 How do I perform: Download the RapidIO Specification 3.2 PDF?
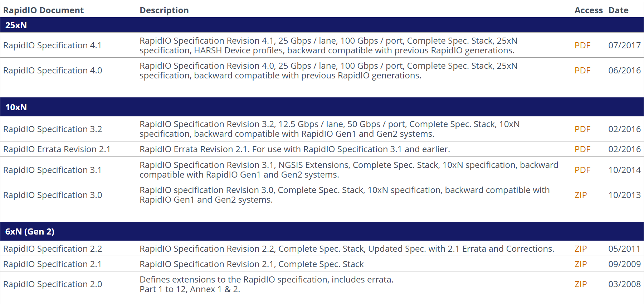[582, 129]
